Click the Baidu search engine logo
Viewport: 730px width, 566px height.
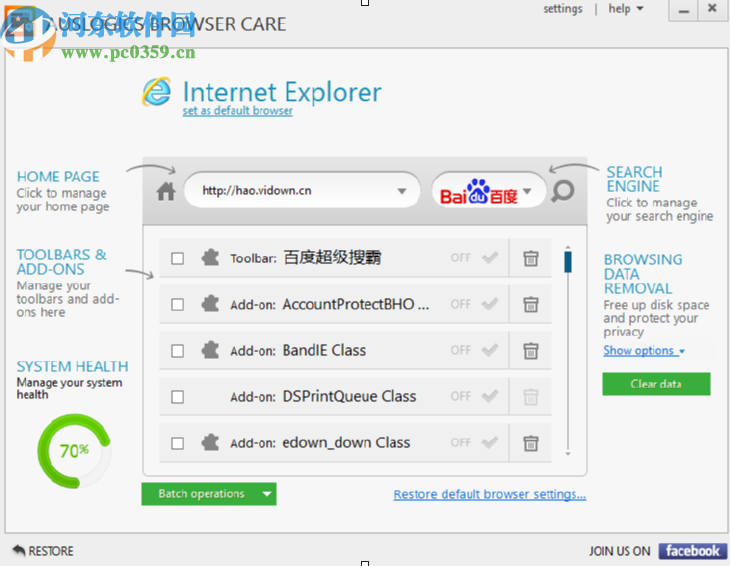(479, 191)
